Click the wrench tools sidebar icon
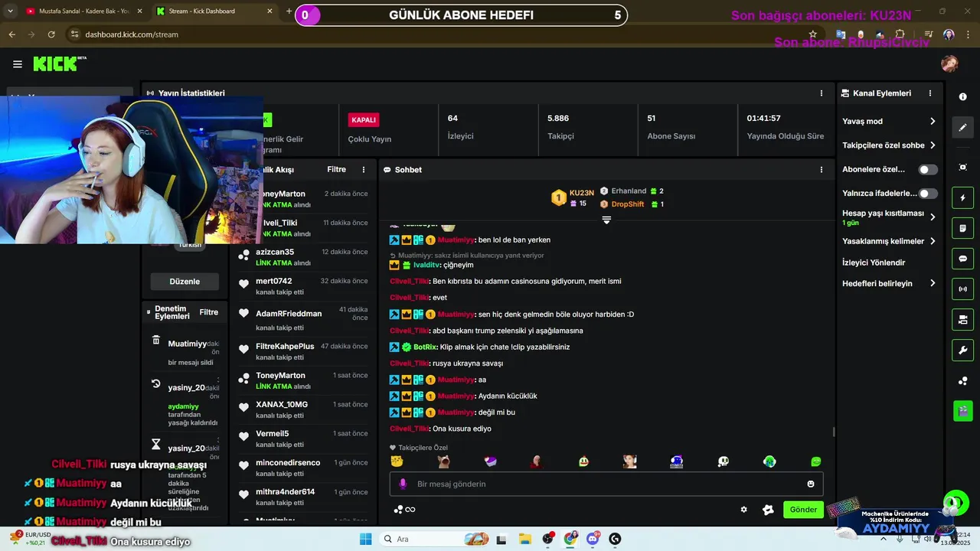This screenshot has height=551, width=980. click(963, 350)
